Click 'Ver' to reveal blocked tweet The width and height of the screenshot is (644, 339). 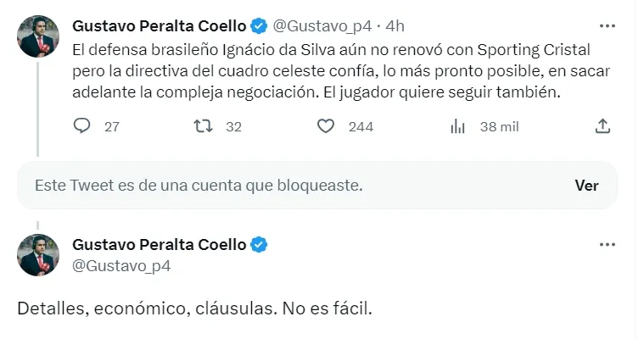point(586,186)
